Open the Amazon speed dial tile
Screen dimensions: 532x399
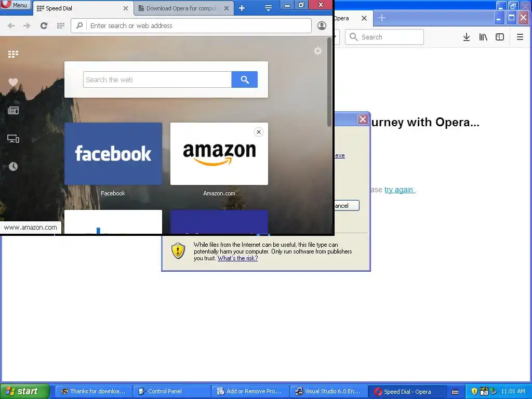219,154
